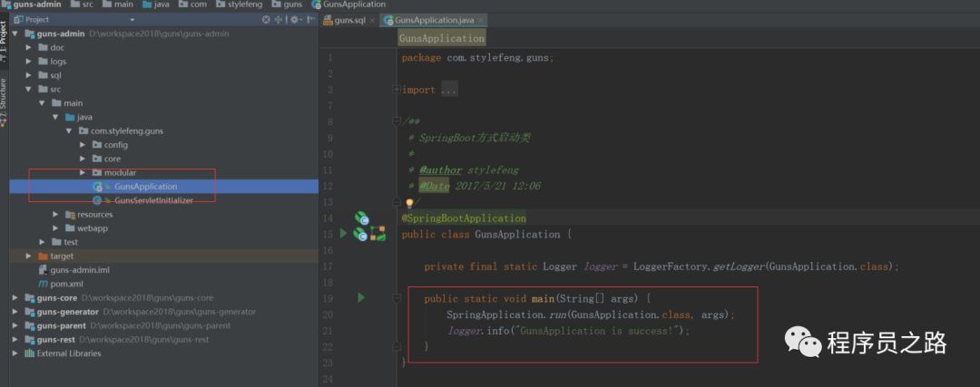Fold the Javadoc comment at line 7

click(x=397, y=121)
